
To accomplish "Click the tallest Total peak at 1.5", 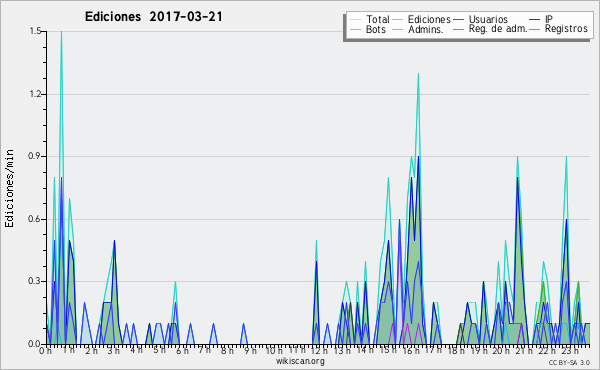I will tap(61, 32).
